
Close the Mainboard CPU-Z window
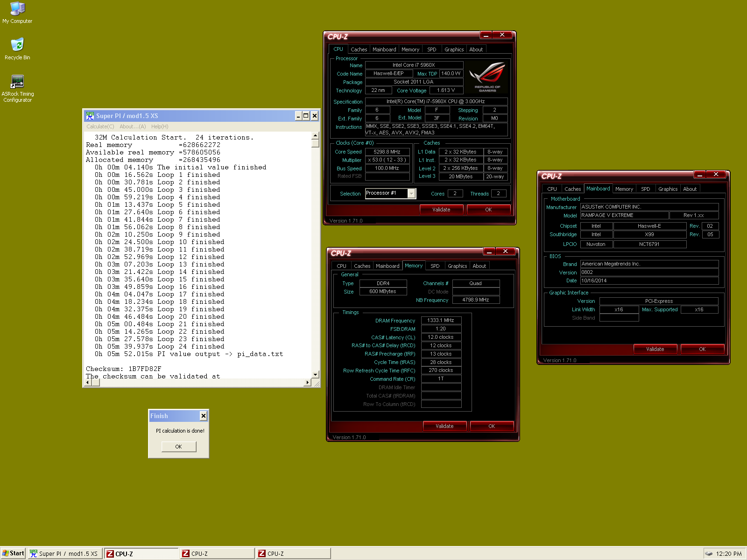(x=716, y=175)
